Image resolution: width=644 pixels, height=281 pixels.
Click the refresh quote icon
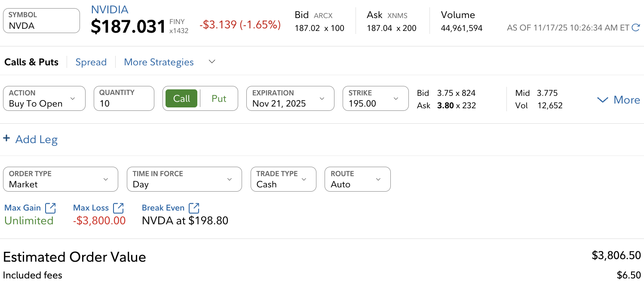[x=636, y=28]
